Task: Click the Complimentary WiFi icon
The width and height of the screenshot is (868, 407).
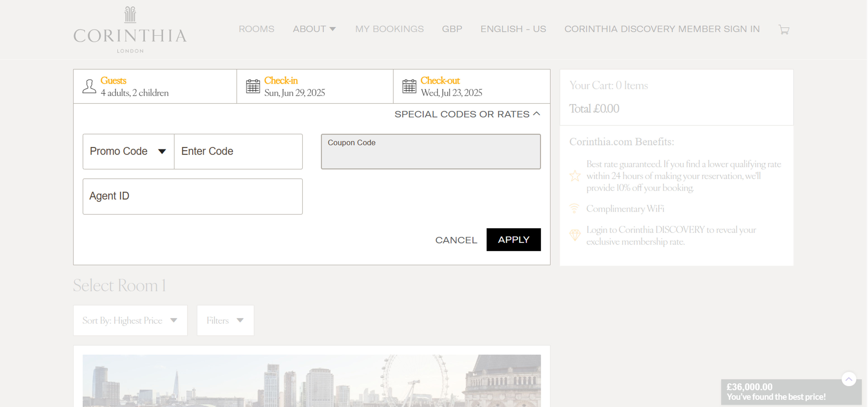Action: pos(574,209)
